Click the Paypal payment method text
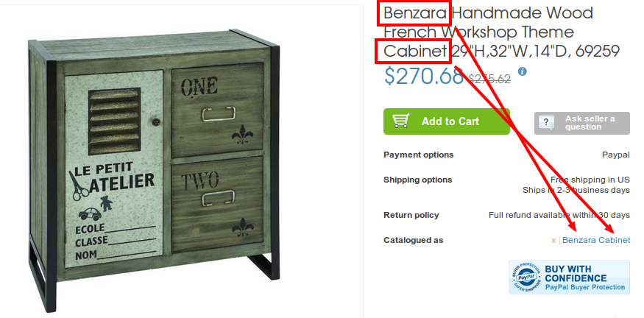Screen dimensions: 644x318 (615, 155)
